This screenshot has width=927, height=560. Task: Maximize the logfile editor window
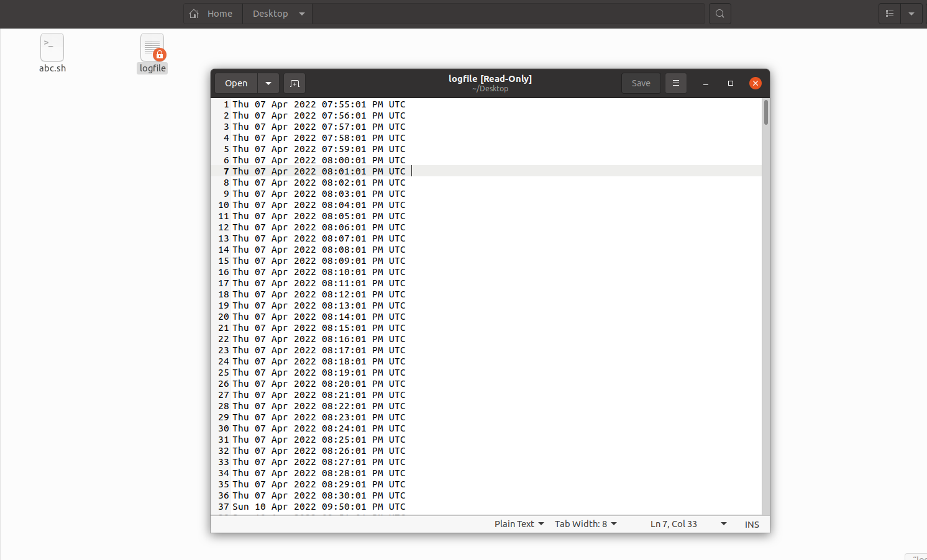[x=731, y=83]
